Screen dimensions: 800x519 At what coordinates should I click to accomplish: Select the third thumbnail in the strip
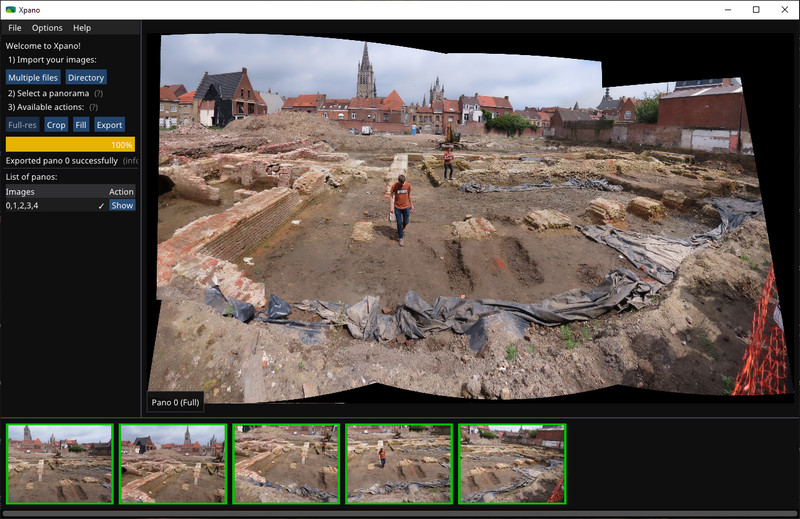point(286,464)
